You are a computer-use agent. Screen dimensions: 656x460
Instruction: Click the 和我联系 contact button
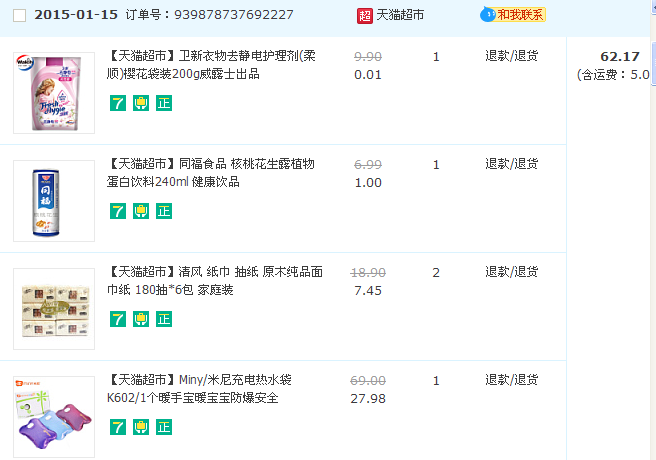coord(513,15)
